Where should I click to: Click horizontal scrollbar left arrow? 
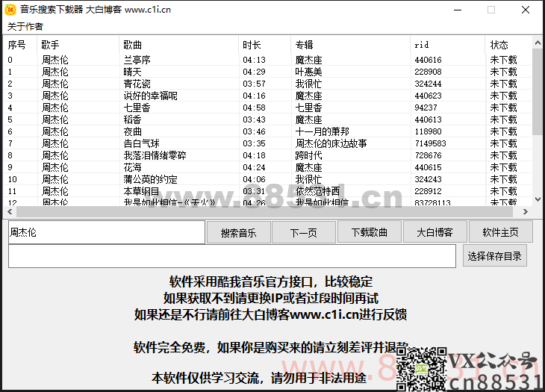pyautogui.click(x=10, y=211)
